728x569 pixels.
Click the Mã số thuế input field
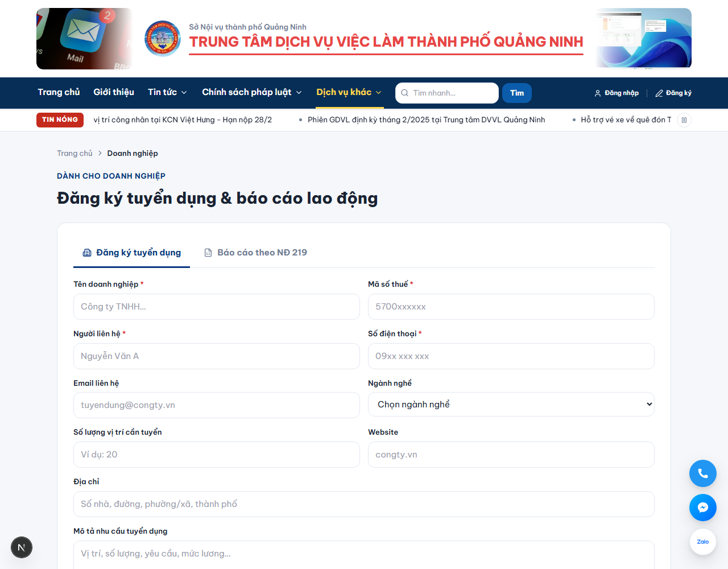[511, 307]
